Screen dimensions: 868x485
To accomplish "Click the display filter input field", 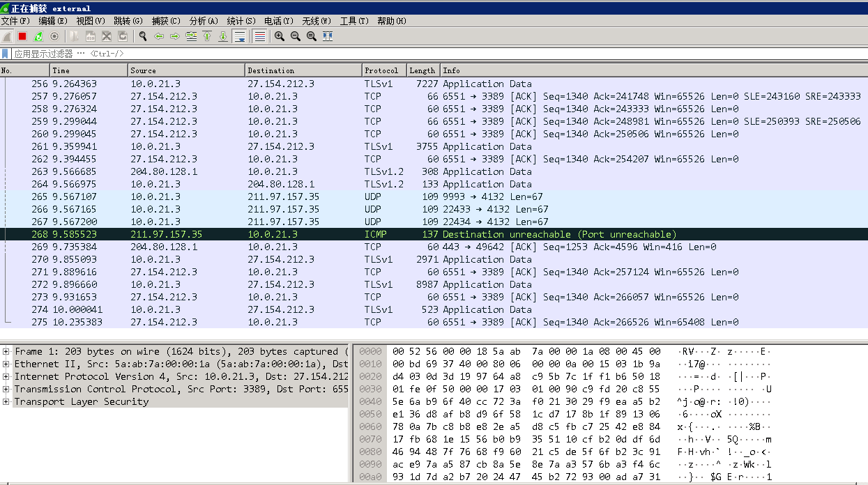I will pyautogui.click(x=418, y=54).
